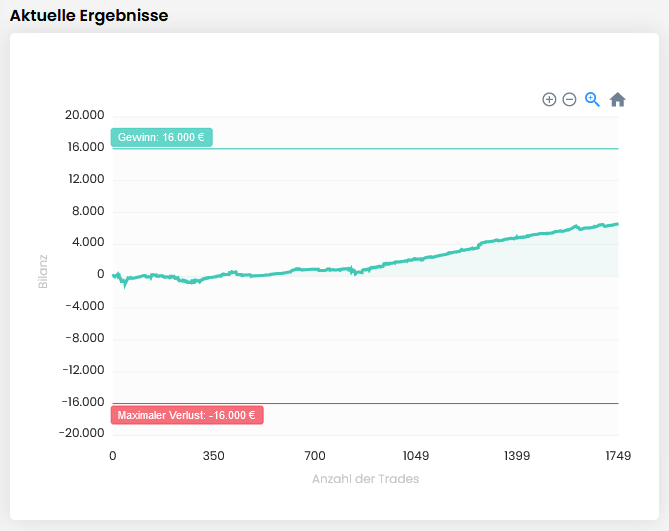669x531 pixels.
Task: Click the red "Maximaler Verlust" label
Action: click(x=187, y=415)
